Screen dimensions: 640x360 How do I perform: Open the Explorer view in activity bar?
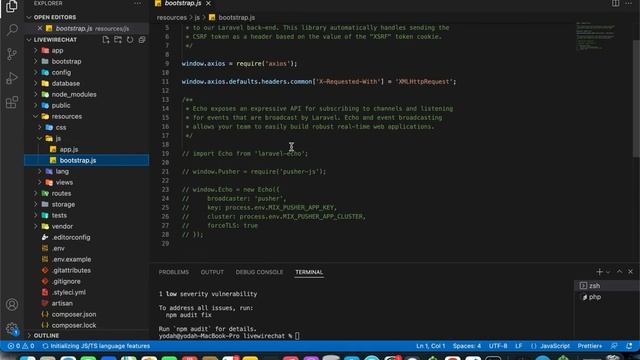click(x=11, y=6)
